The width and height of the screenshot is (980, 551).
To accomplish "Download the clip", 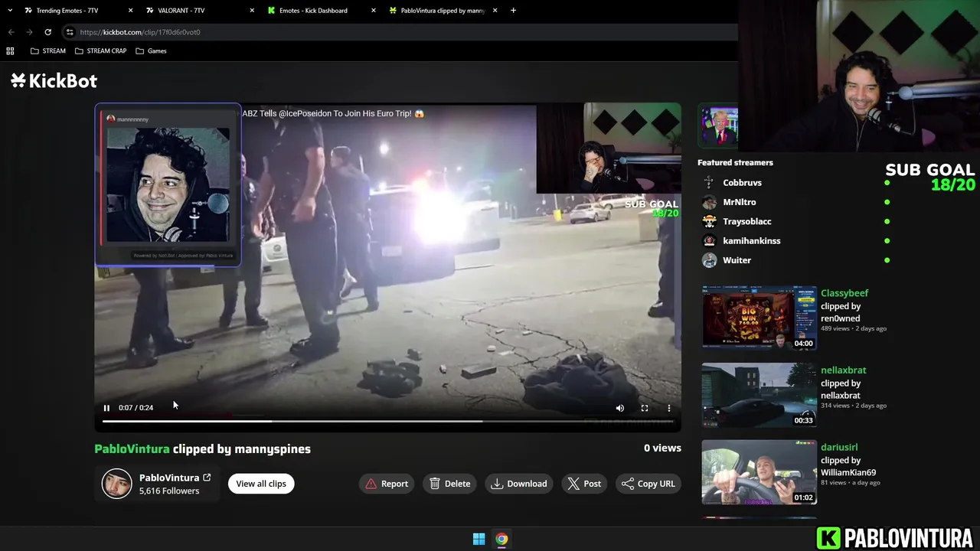I will coord(519,484).
